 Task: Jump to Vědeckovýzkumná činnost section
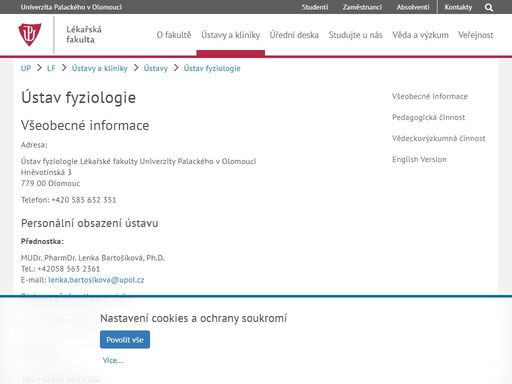pos(439,138)
